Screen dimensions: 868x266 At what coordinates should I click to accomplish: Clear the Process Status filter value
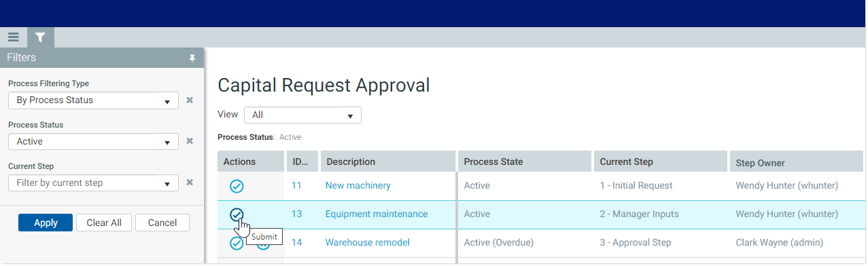coord(190,141)
